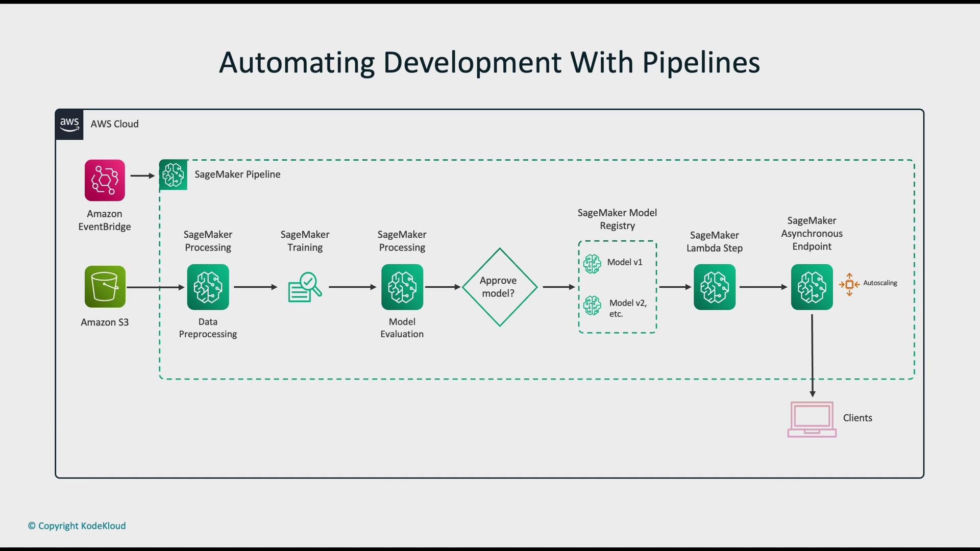Click the 'SageMaker Pipeline' label

(237, 174)
